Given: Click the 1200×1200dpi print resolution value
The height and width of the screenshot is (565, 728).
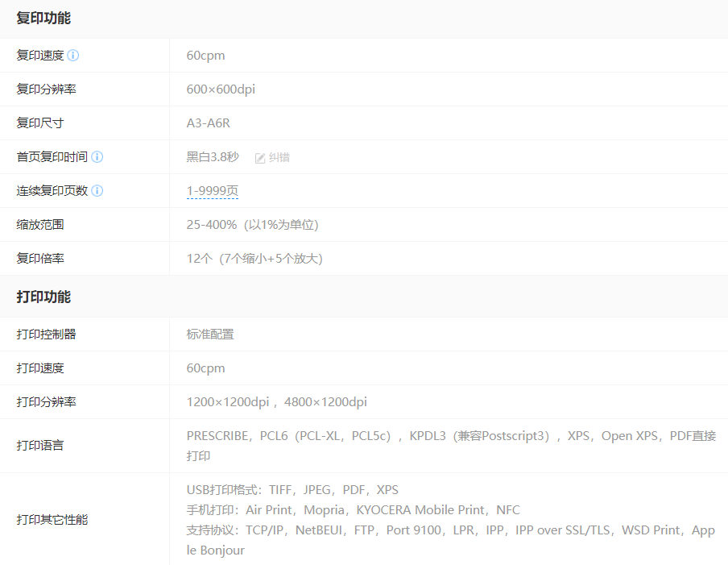Looking at the screenshot, I should point(229,401).
